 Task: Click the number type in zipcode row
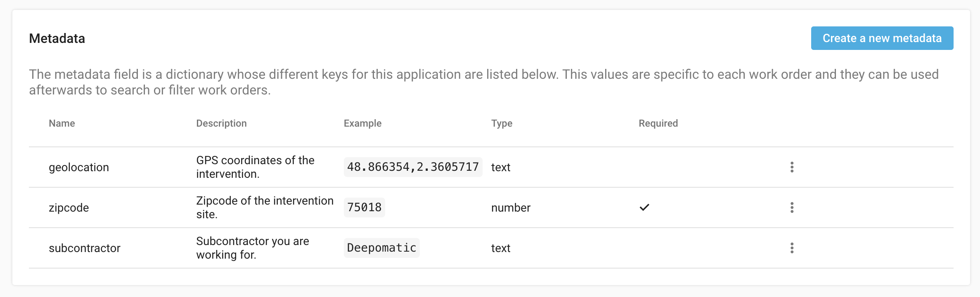[x=511, y=207]
